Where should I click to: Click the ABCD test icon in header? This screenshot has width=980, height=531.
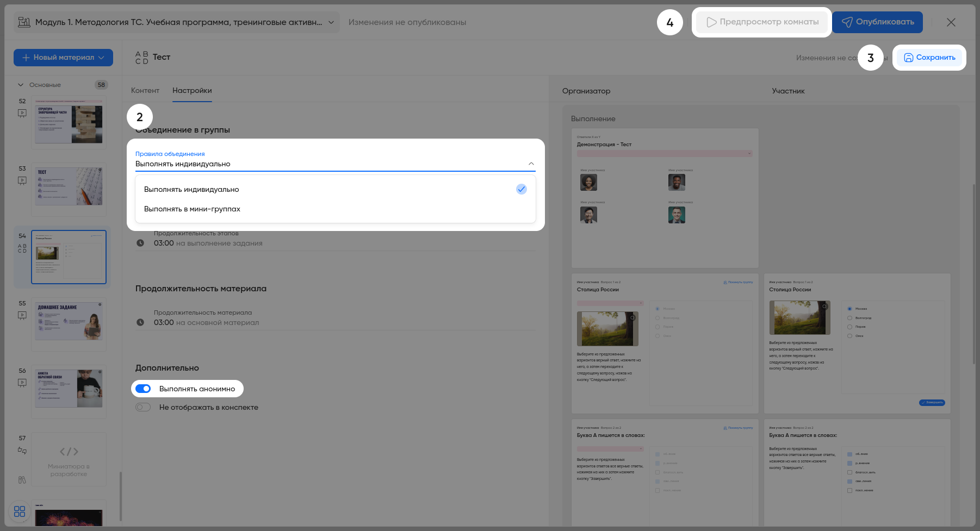point(141,58)
